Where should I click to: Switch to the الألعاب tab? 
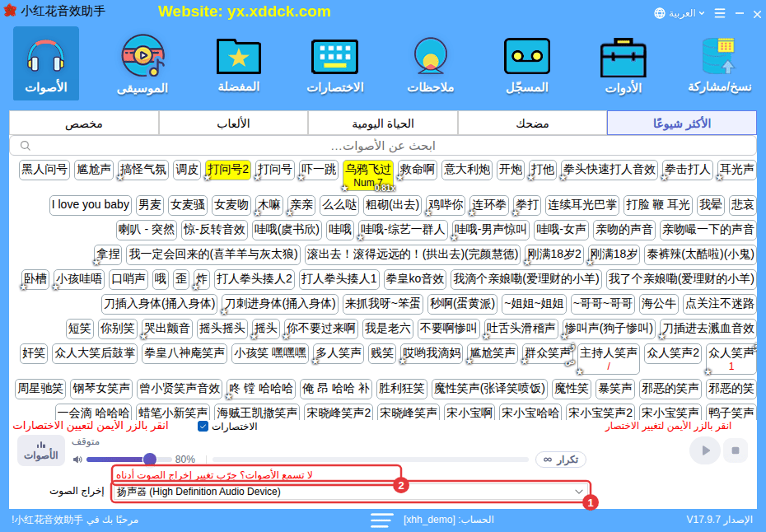234,123
